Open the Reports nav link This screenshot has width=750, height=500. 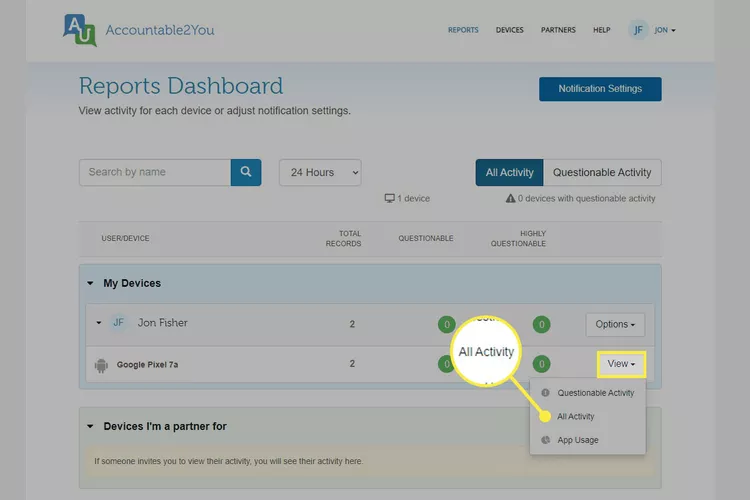click(463, 30)
